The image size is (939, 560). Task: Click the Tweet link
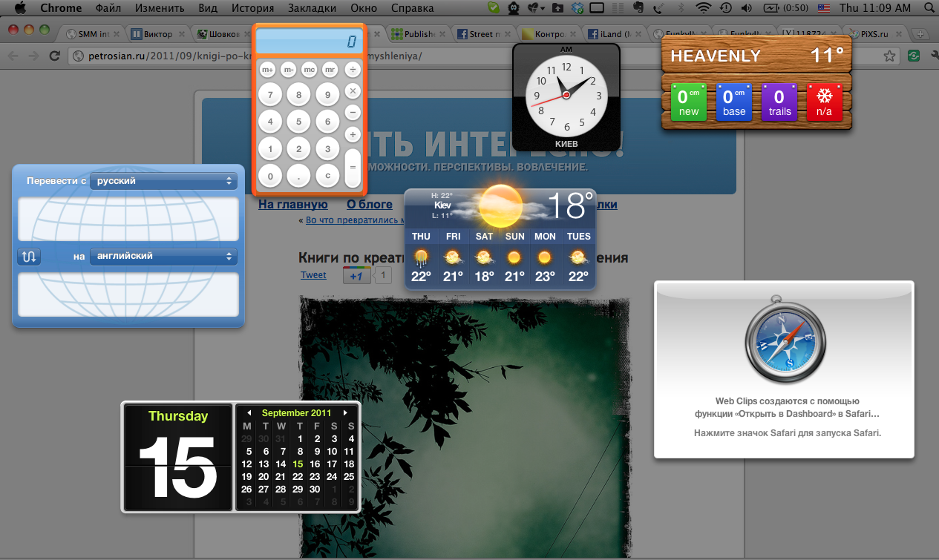tap(313, 275)
